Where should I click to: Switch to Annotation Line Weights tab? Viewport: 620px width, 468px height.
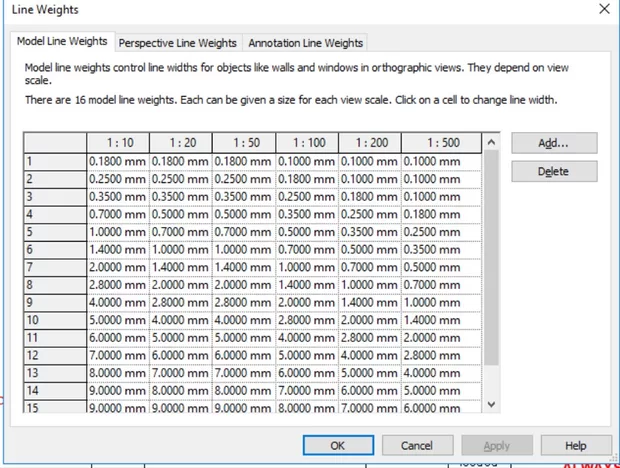(305, 43)
